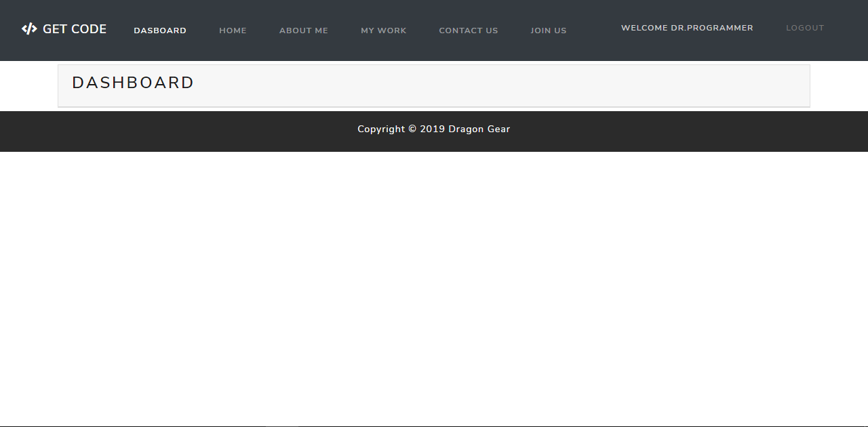Go to the MY WORK section

tap(383, 30)
